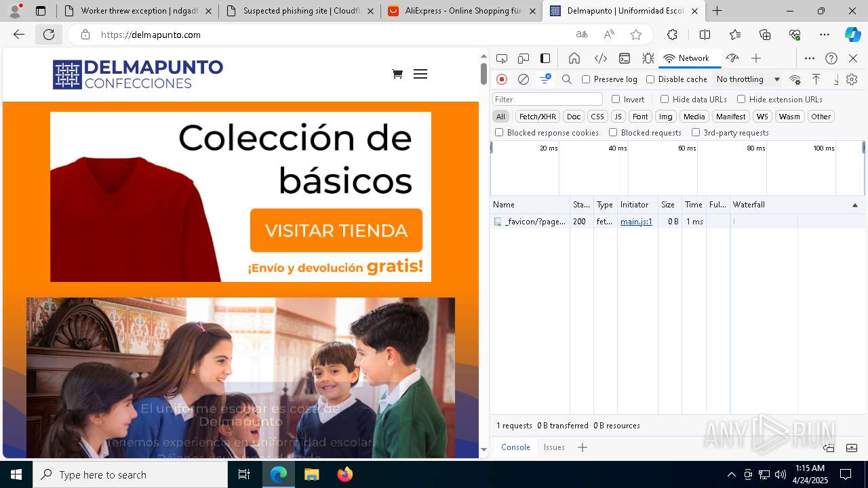Viewport: 868px width, 488px height.
Task: Click the Edge Copilot icon
Action: coord(853,35)
